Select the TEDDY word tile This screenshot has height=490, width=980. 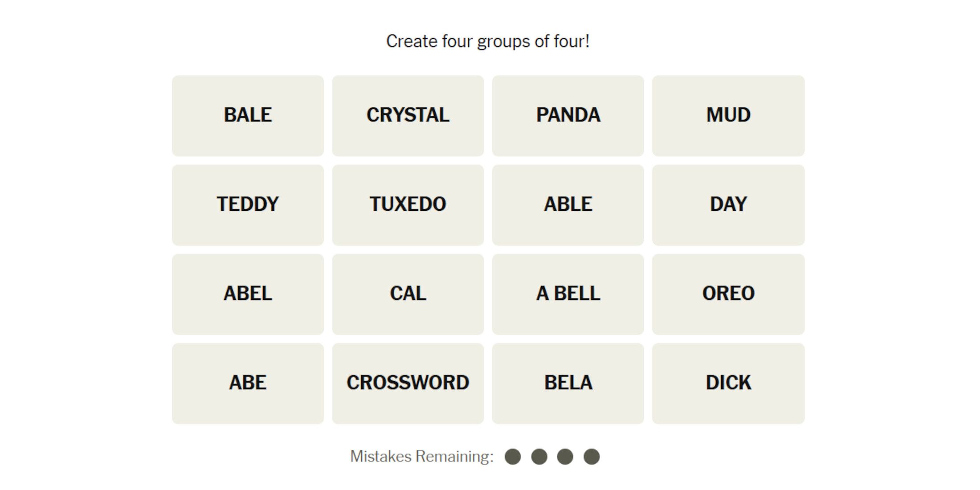[248, 204]
